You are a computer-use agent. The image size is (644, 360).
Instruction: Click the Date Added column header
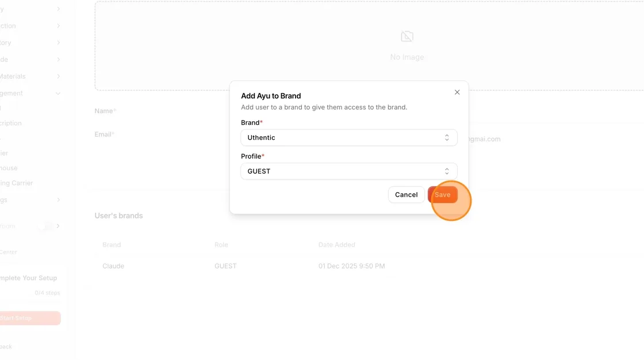tap(336, 244)
